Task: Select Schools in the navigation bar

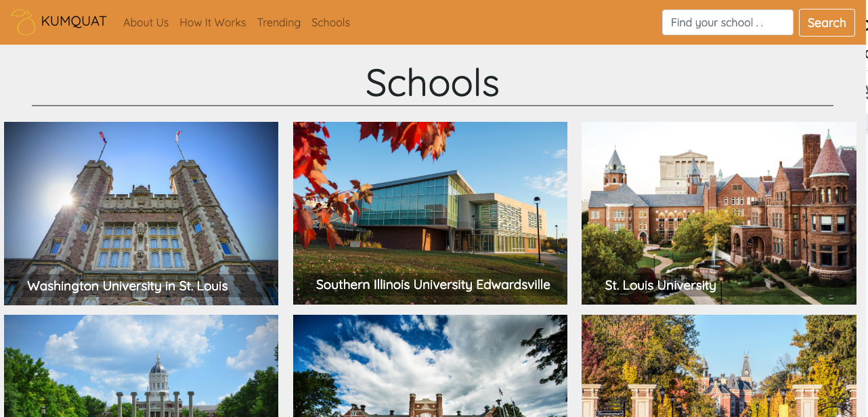Action: pos(330,22)
